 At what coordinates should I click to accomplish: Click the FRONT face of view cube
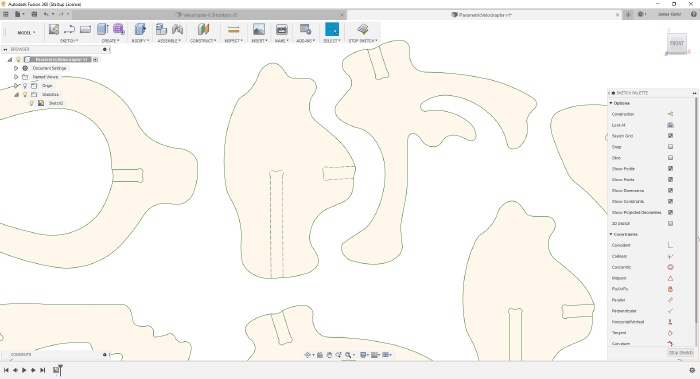point(676,43)
